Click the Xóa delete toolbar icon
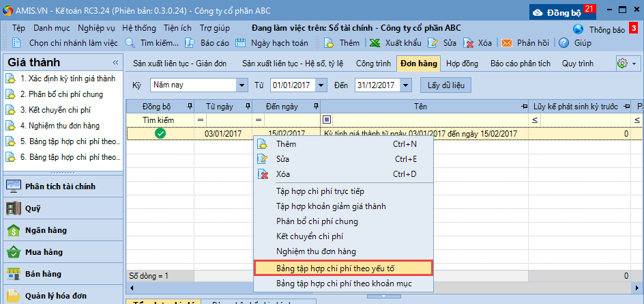The image size is (644, 304). [x=469, y=42]
